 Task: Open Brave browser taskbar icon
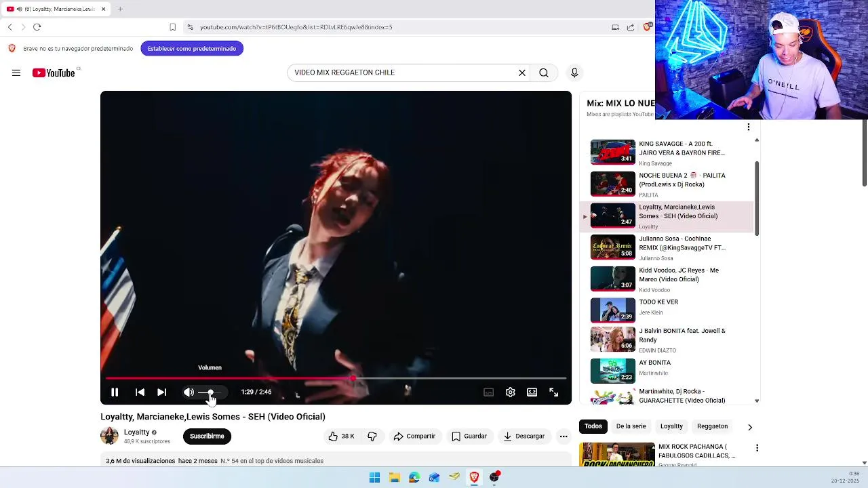(474, 477)
